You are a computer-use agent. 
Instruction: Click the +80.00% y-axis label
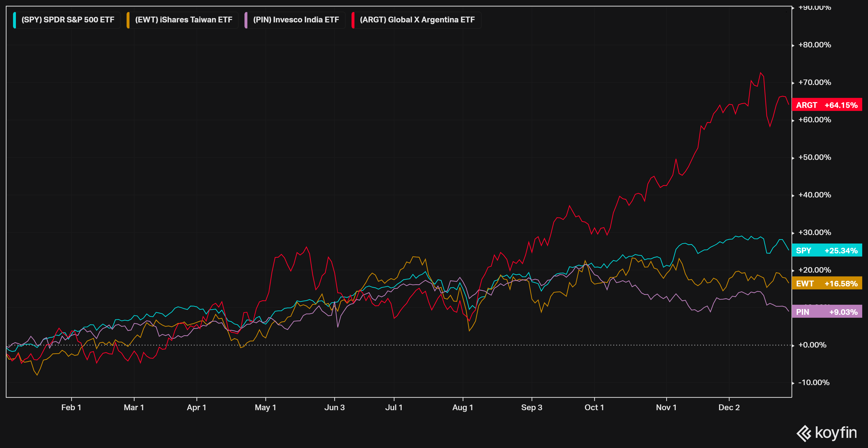point(814,45)
